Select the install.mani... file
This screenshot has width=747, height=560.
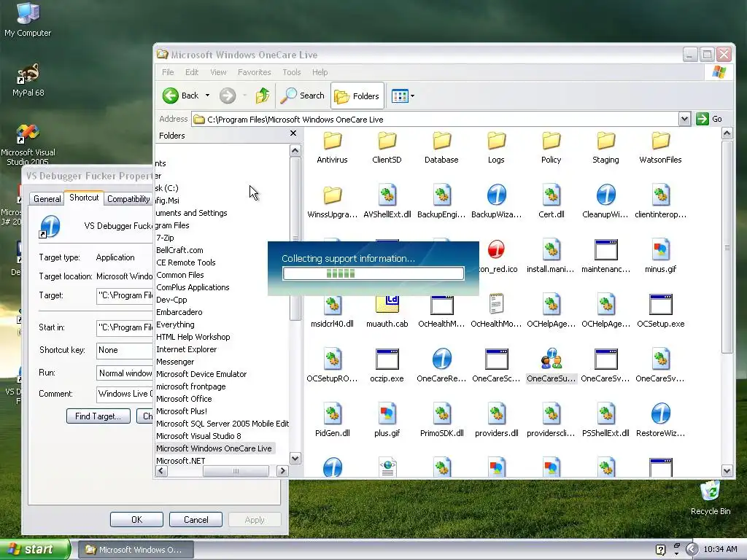pyautogui.click(x=551, y=257)
